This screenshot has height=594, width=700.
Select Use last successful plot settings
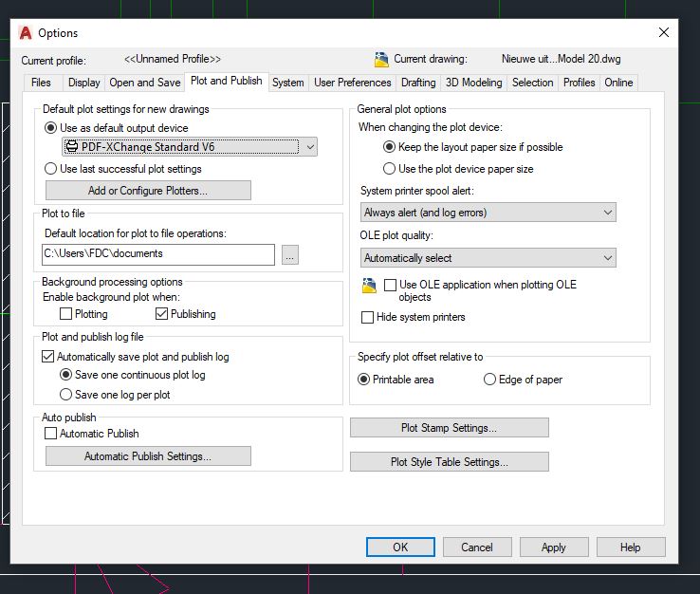coord(50,169)
